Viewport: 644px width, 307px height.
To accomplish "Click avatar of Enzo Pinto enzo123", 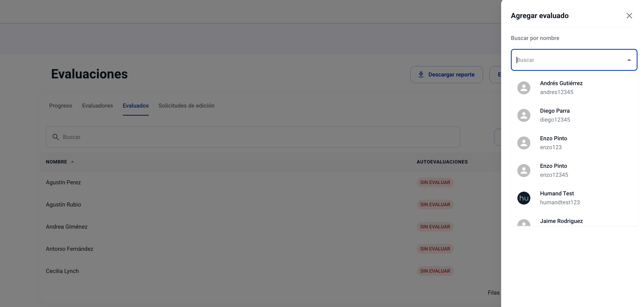I will (x=524, y=143).
